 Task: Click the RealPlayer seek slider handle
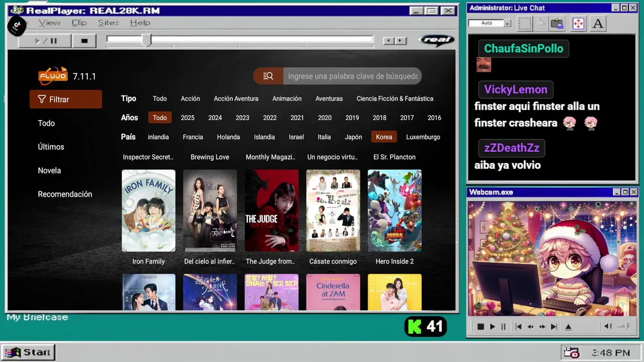(x=146, y=40)
